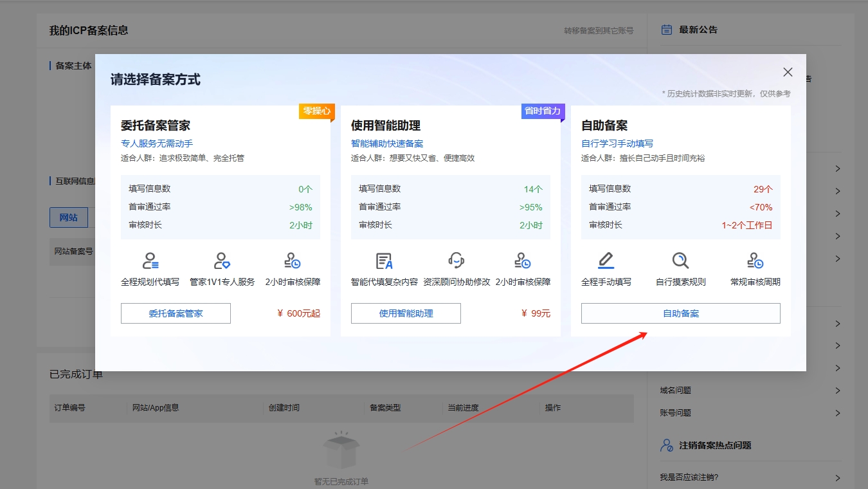Screen dimensions: 868x489
Task: Close the 请选择备案方式 dialog
Action: pyautogui.click(x=788, y=72)
